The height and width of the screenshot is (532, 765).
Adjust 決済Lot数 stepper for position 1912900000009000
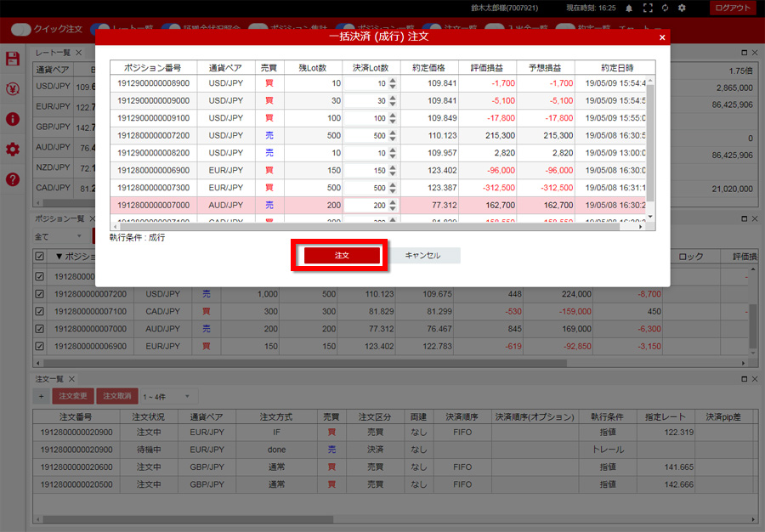(393, 101)
